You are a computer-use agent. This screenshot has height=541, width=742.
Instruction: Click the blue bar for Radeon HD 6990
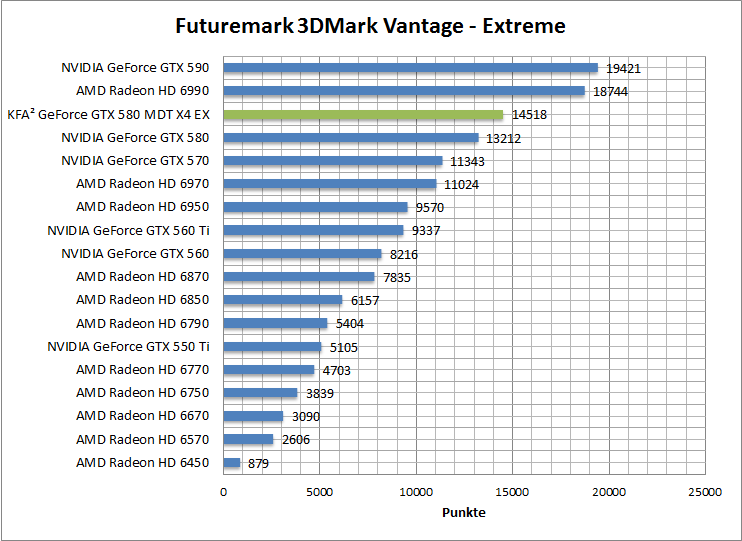(x=404, y=90)
